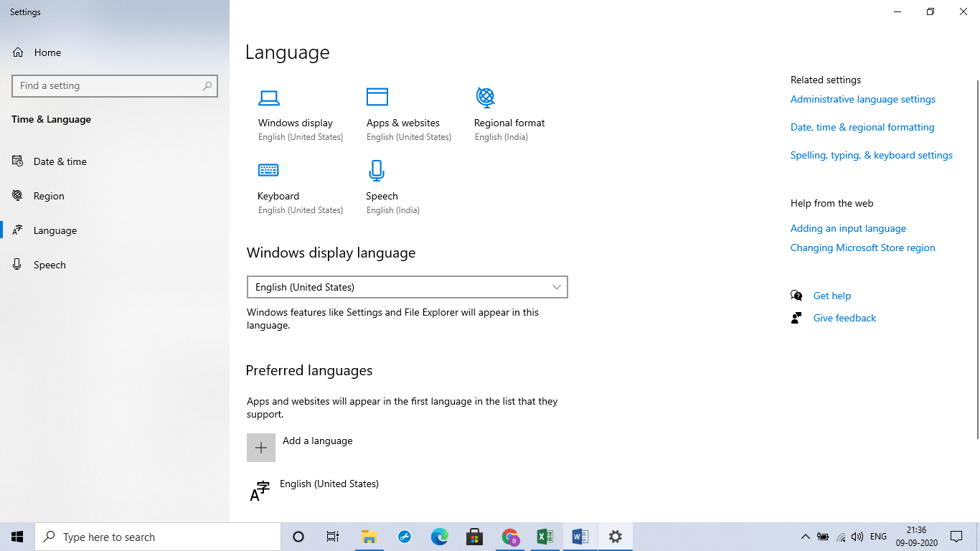
Task: Click the plus icon to add a language
Action: 261,447
